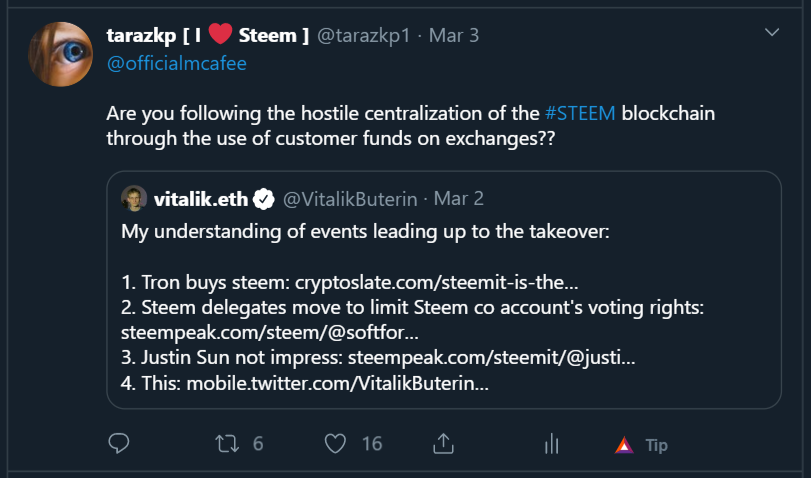Open the #STEEM hashtag link
The image size is (811, 478).
580,112
